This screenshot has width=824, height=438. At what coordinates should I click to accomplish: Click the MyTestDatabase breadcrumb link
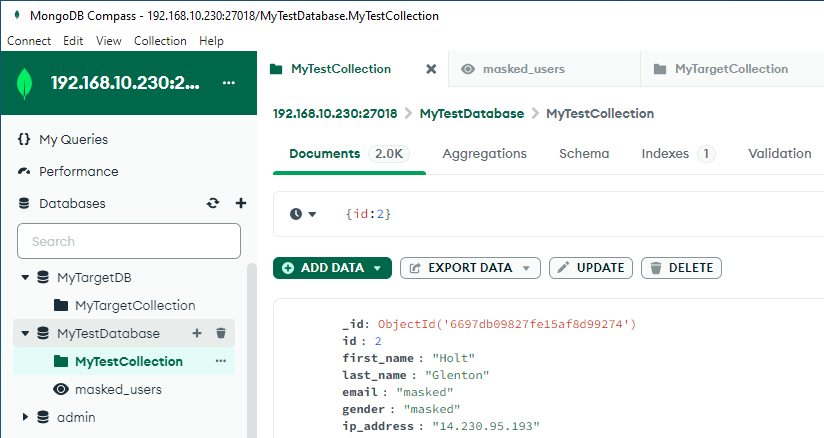click(472, 114)
